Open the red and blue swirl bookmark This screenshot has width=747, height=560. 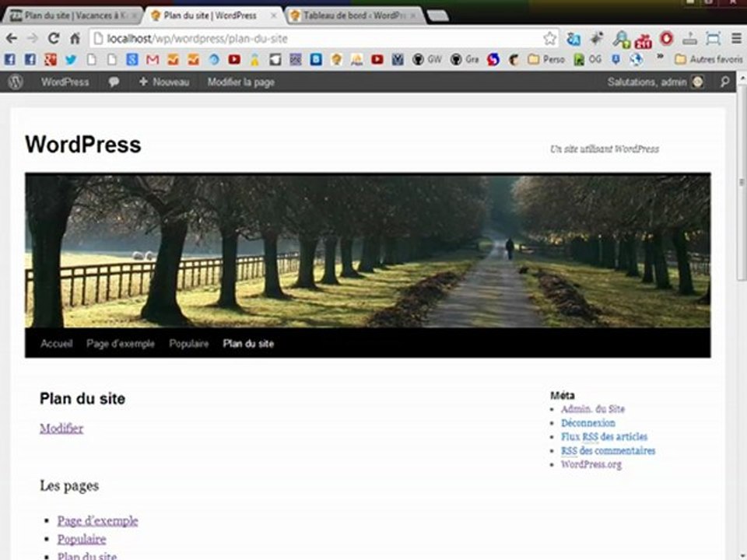(x=493, y=60)
